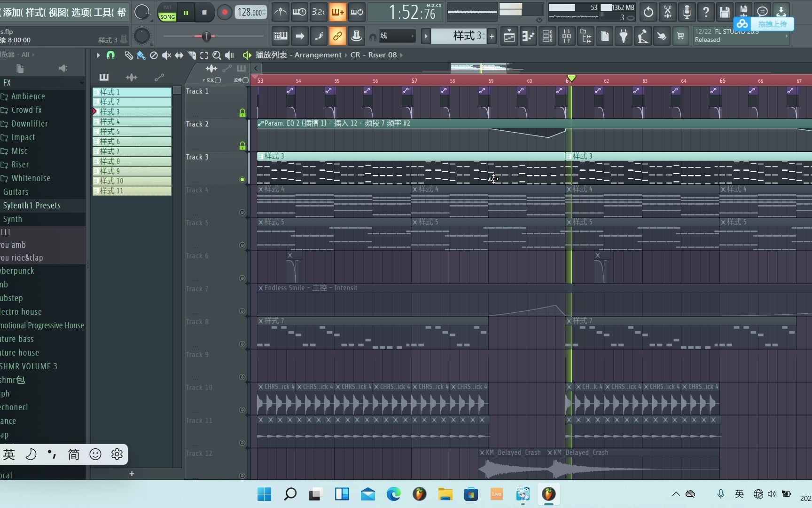Stop playback
812x508 pixels.
[x=204, y=12]
